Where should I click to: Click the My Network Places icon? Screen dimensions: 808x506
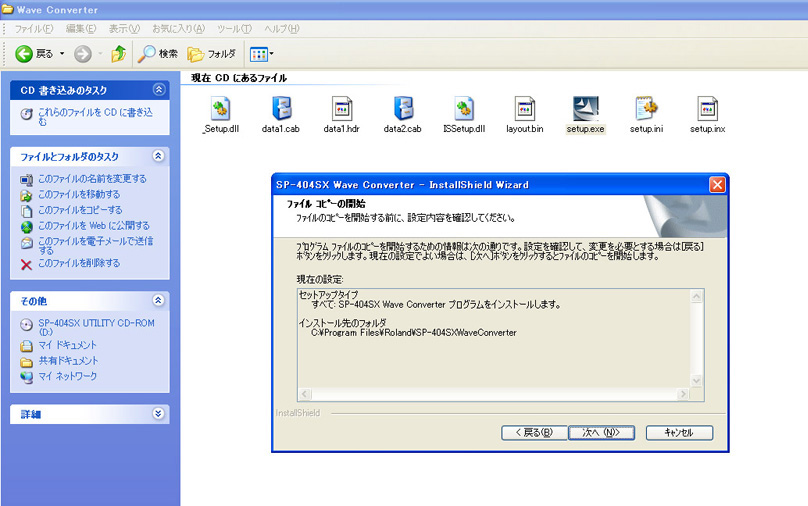pyautogui.click(x=26, y=378)
